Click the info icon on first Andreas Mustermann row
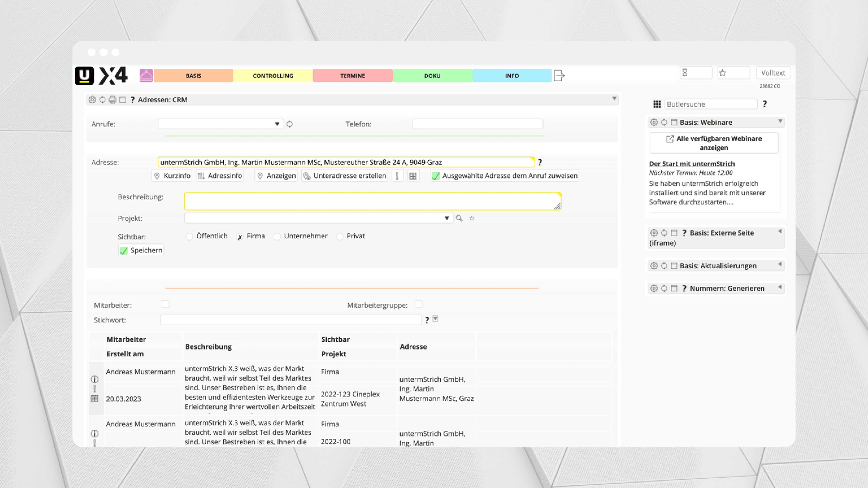Screen dimensions: 868x488 coord(95,379)
